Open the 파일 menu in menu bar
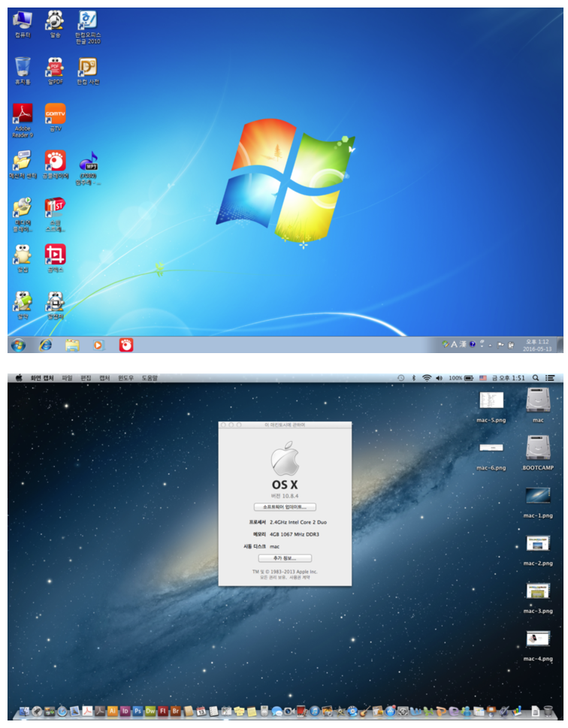This screenshot has width=568, height=728. pos(68,378)
